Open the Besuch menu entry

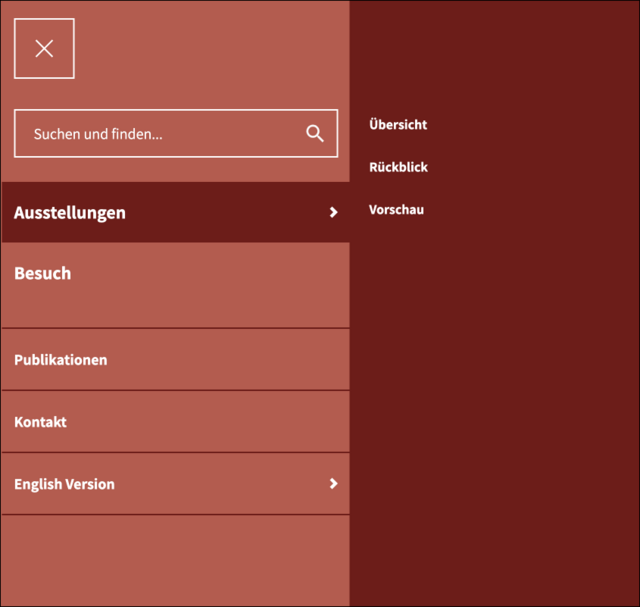click(x=43, y=273)
